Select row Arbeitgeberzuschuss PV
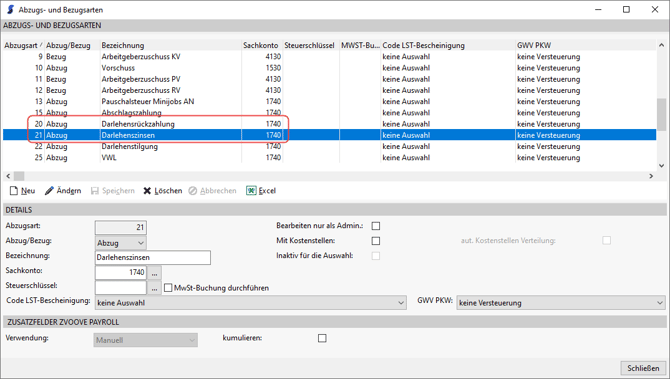The image size is (670, 379). [329, 79]
